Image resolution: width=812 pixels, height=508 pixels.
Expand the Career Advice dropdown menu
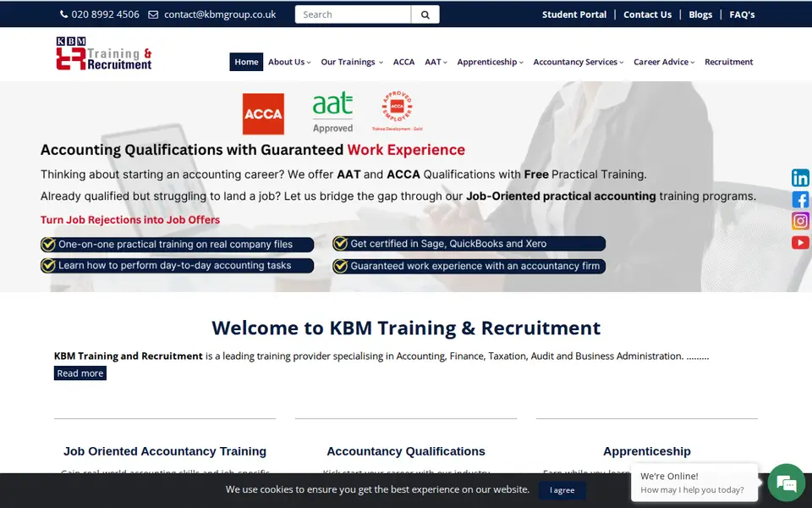[664, 62]
